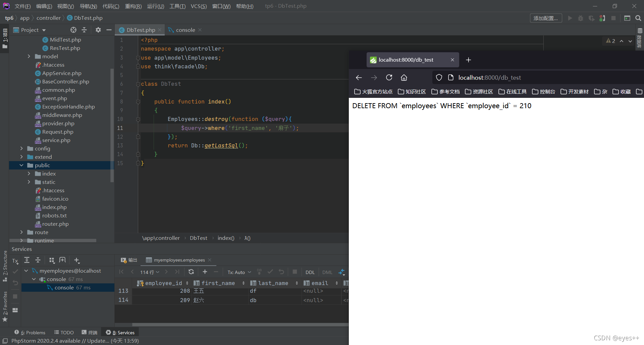Sort by the first_name column header
The height and width of the screenshot is (345, 644).
coord(219,283)
